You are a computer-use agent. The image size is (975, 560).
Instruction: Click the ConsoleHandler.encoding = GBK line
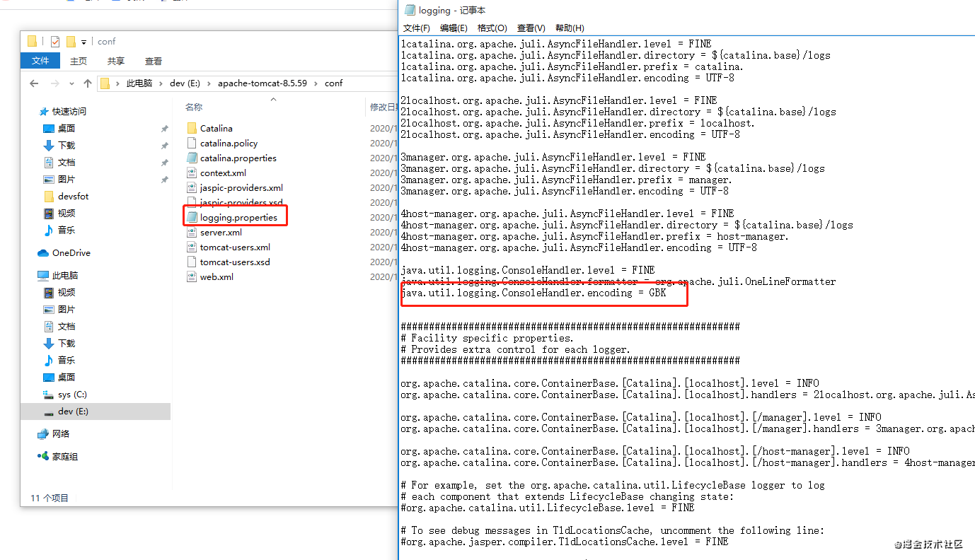coord(533,293)
